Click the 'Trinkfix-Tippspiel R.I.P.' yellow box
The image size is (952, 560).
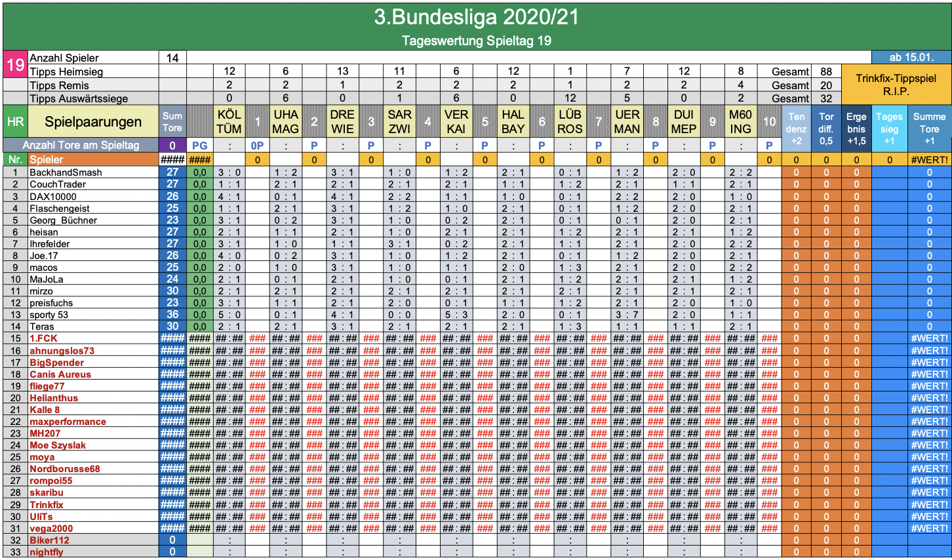(x=896, y=85)
